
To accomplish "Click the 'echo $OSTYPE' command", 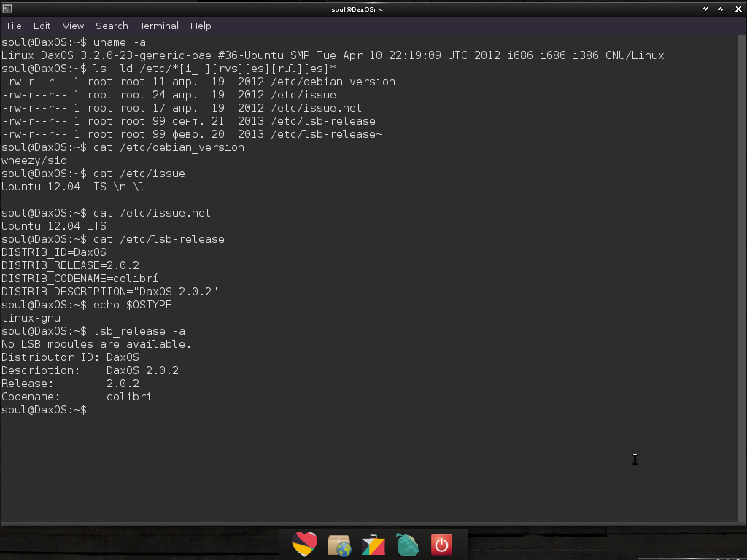I will (x=86, y=305).
